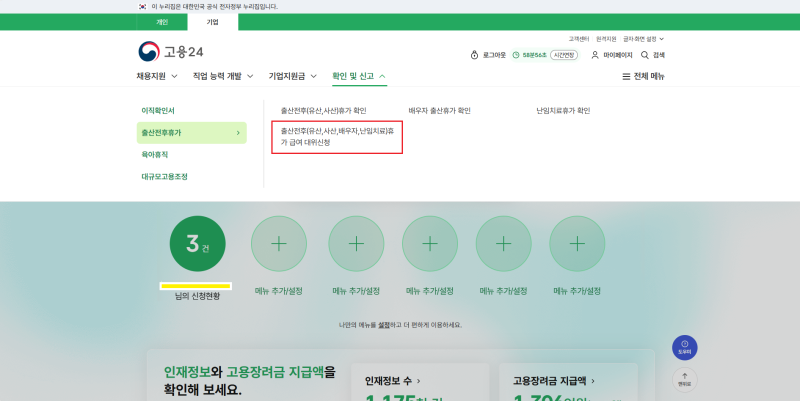Screen dimensions: 800x401
Task: Open 난임치료휴가 확인 link
Action: click(563, 111)
